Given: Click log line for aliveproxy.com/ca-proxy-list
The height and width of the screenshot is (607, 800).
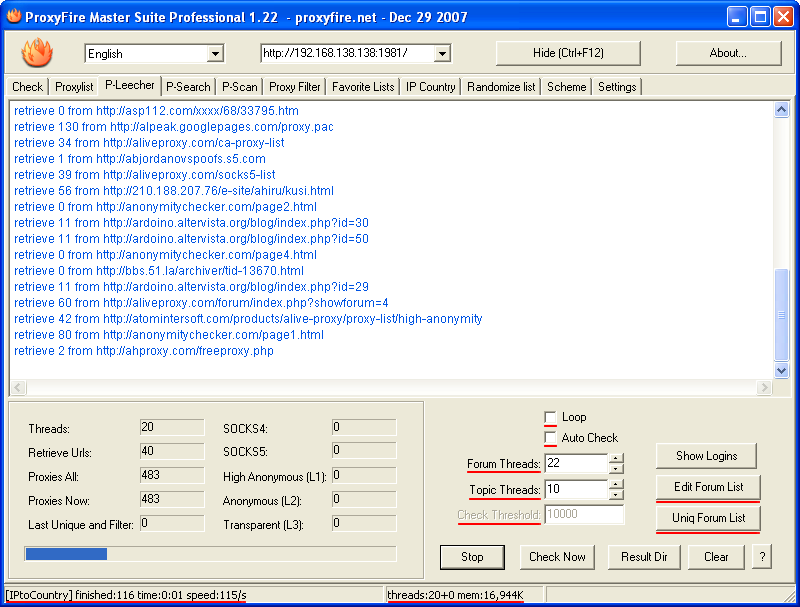Looking at the screenshot, I should [149, 143].
